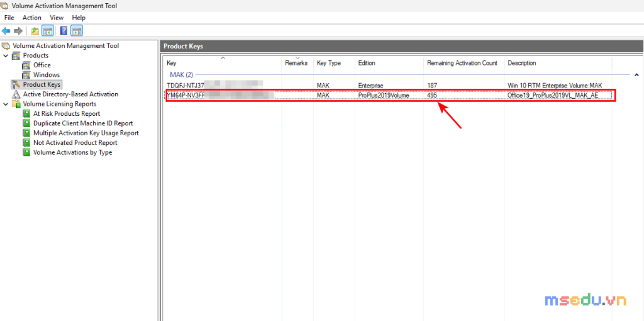Screen dimensions: 644x321
Task: Click the Duplicate Client Machine ID Report icon
Action: (x=26, y=123)
